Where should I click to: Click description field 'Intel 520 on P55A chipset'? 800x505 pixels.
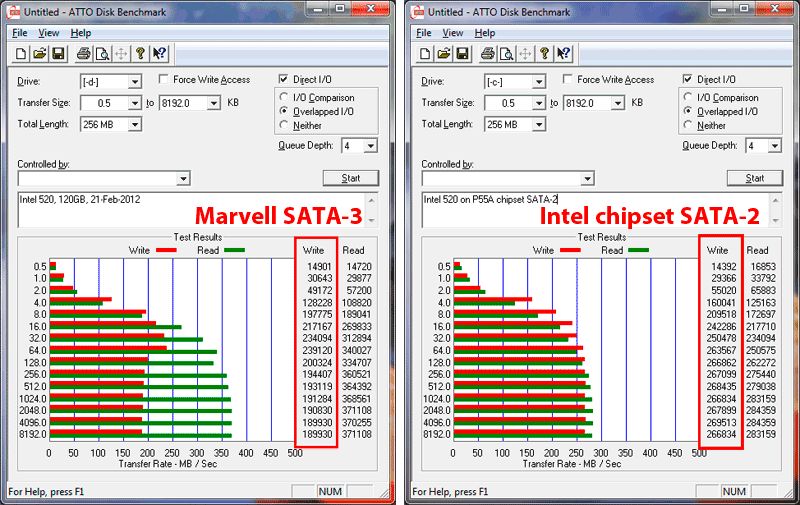[x=596, y=210]
